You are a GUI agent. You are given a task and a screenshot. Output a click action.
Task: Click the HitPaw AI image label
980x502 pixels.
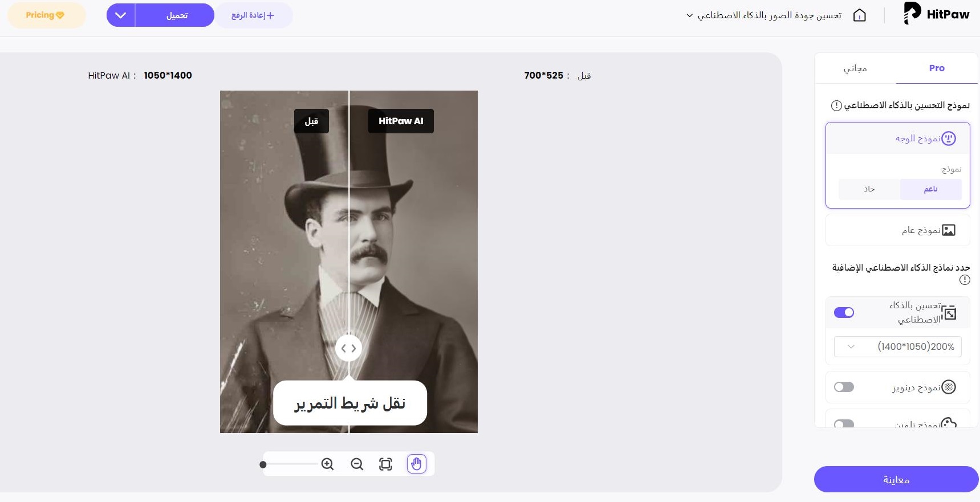pyautogui.click(x=401, y=121)
